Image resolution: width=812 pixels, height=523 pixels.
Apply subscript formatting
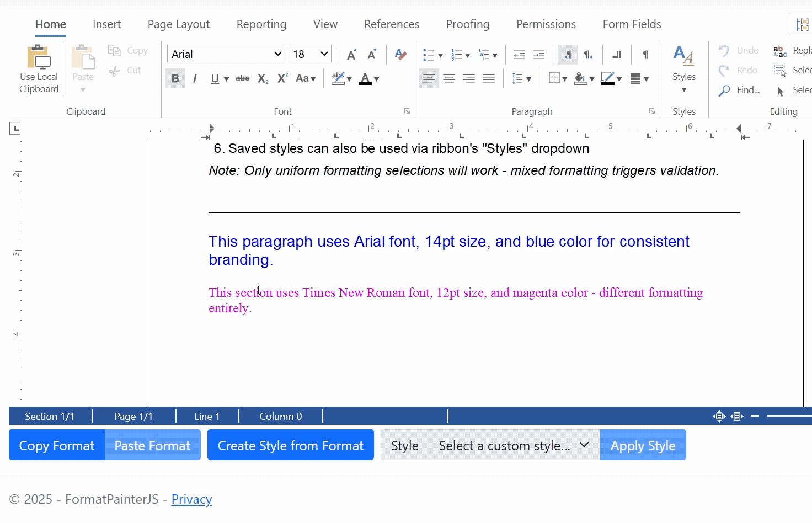pyautogui.click(x=263, y=79)
